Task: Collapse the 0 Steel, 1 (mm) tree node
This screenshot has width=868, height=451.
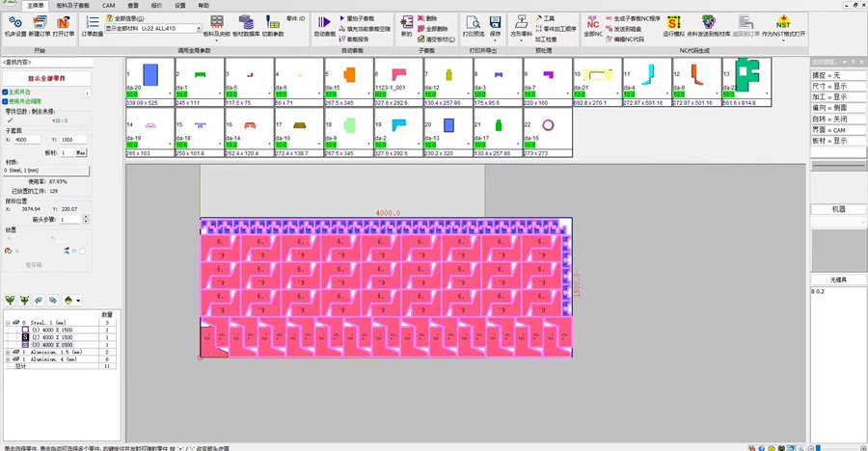Action: pyautogui.click(x=9, y=323)
